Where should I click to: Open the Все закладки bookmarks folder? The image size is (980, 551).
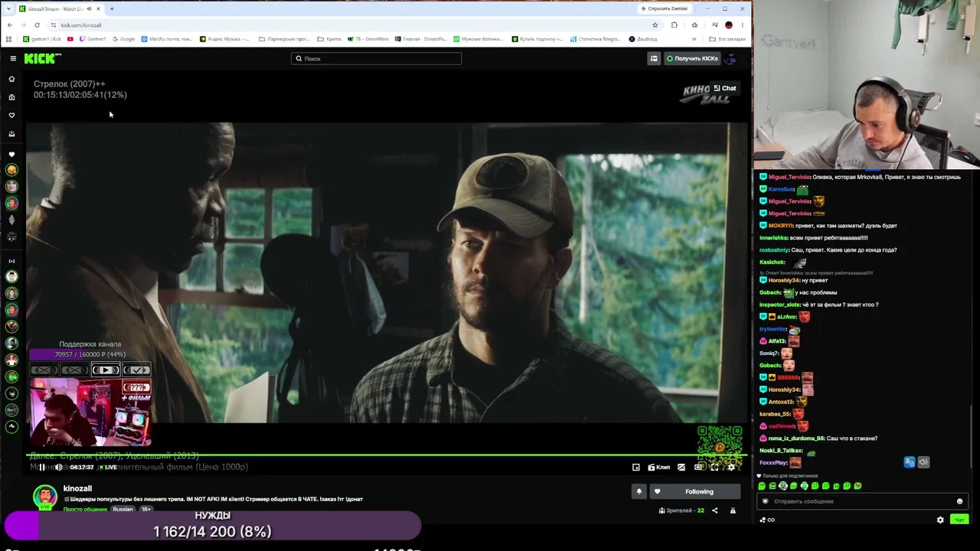click(727, 39)
